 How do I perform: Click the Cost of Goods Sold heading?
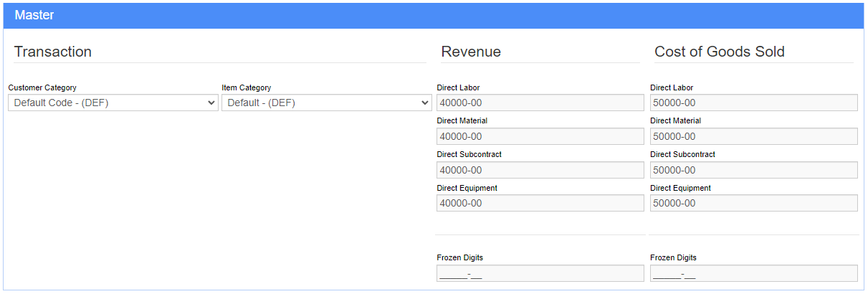pyautogui.click(x=720, y=52)
